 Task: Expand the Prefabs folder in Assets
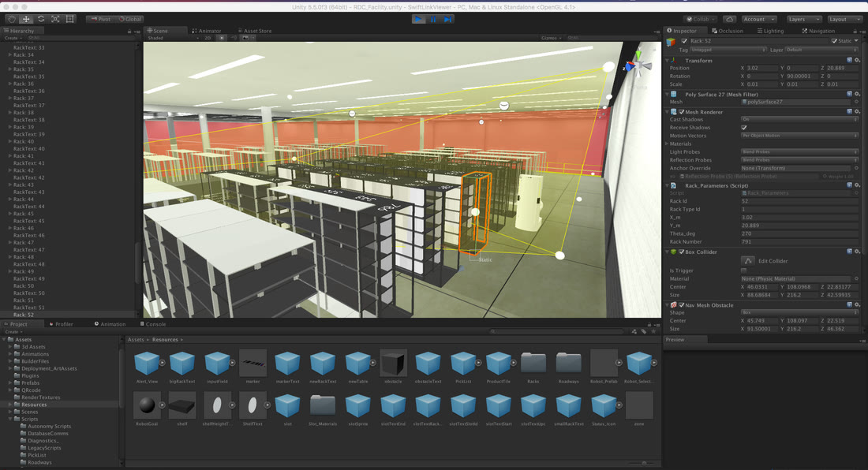[10, 382]
